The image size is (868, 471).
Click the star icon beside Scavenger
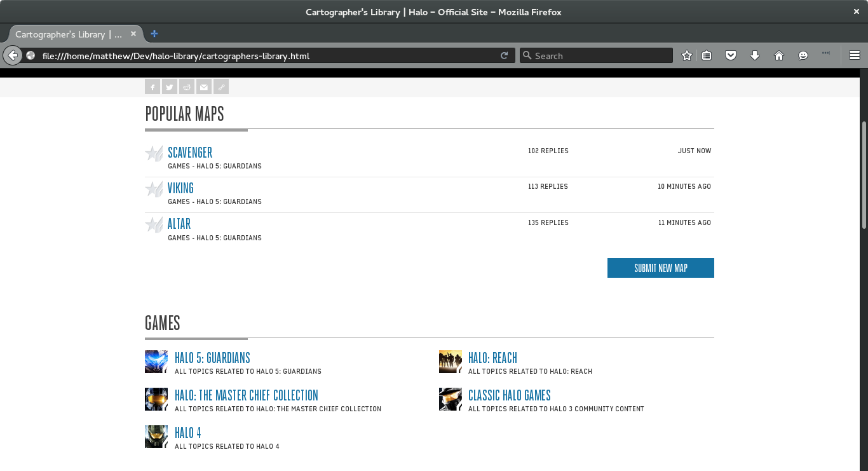[154, 153]
